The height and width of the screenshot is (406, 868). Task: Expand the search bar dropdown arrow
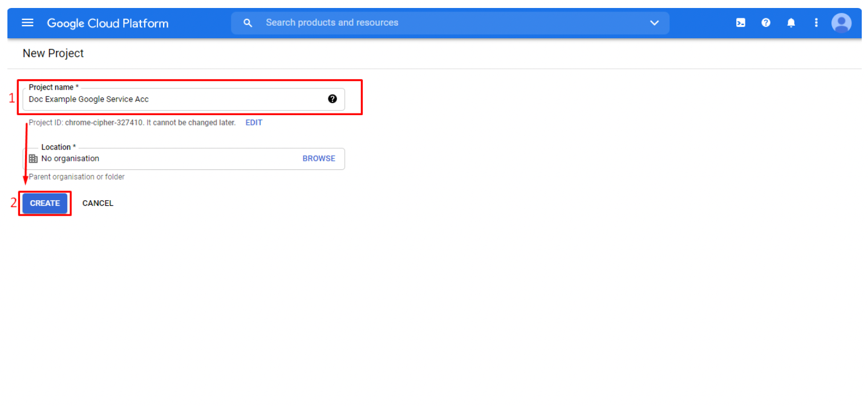point(654,23)
